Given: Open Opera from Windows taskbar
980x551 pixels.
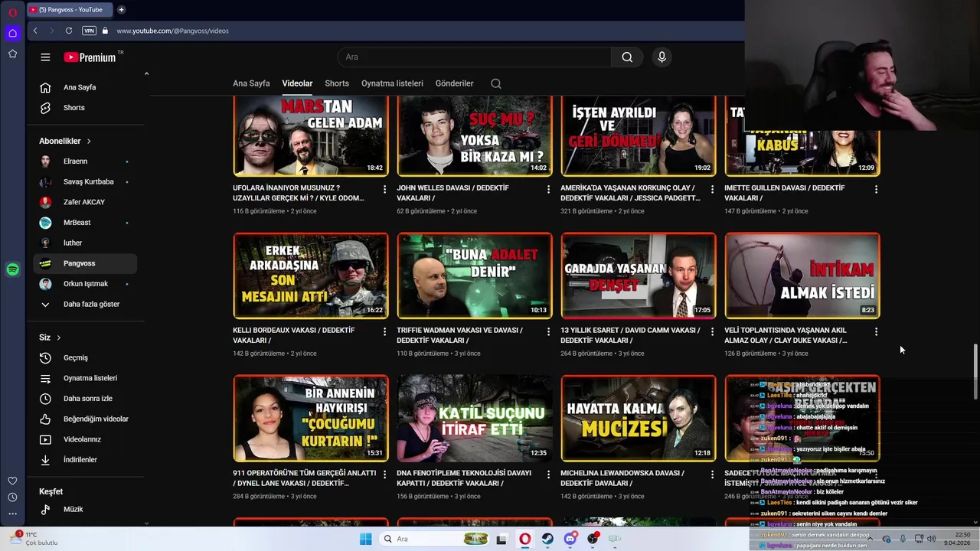Looking at the screenshot, I should [524, 539].
